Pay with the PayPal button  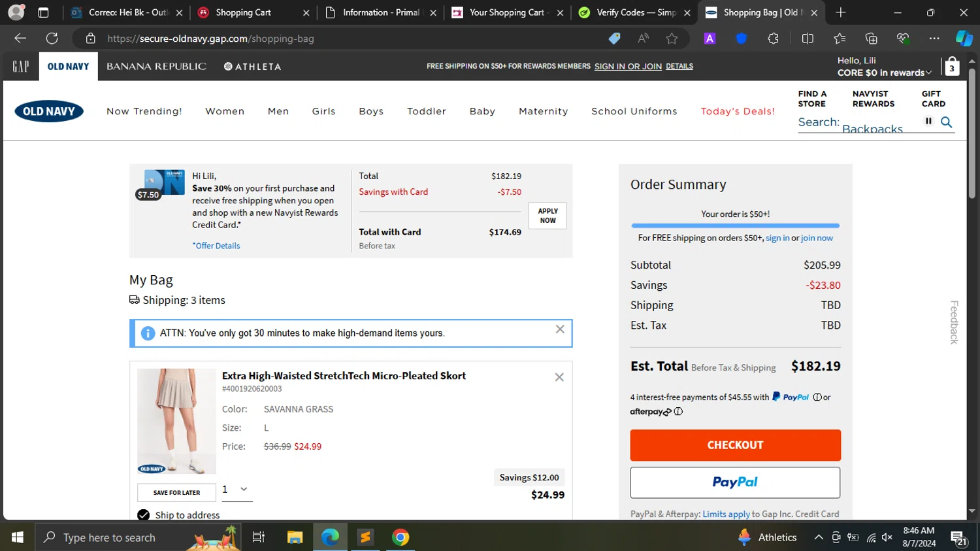(735, 482)
